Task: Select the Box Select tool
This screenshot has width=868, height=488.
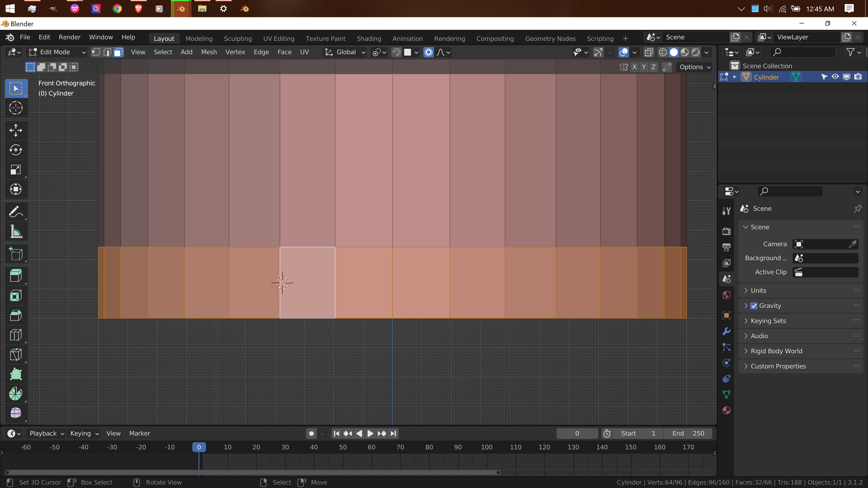Action: 16,88
